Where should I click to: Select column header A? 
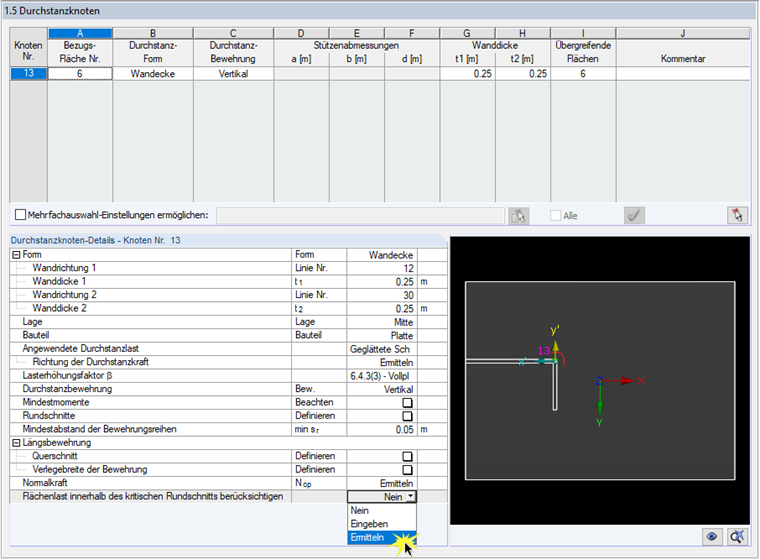80,33
